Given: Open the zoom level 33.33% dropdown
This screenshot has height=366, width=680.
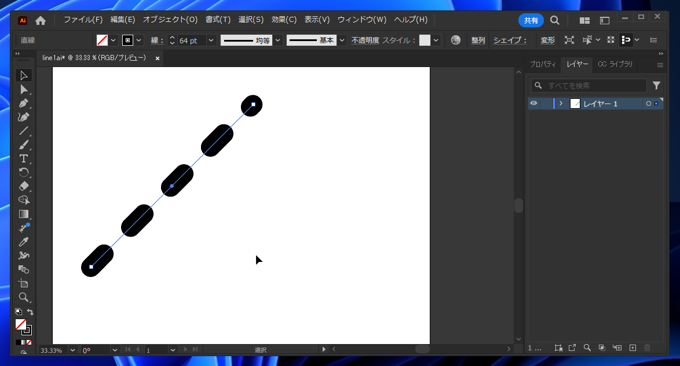Looking at the screenshot, I should coord(72,350).
